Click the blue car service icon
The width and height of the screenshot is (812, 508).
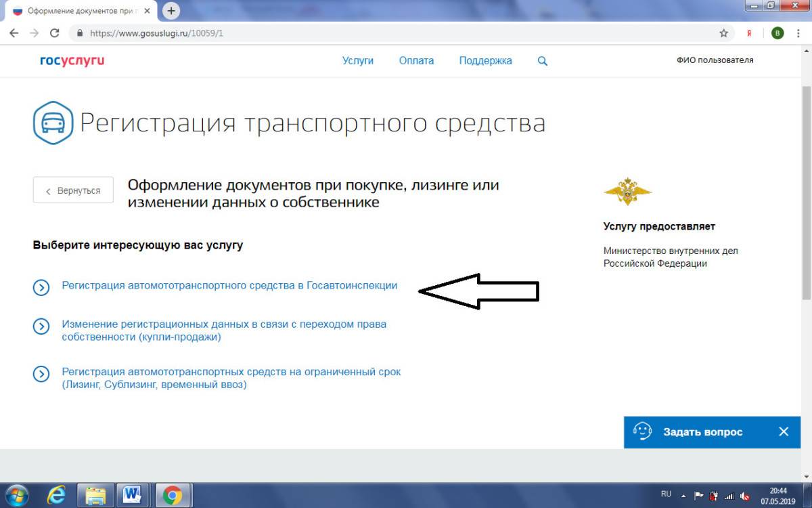[53, 123]
